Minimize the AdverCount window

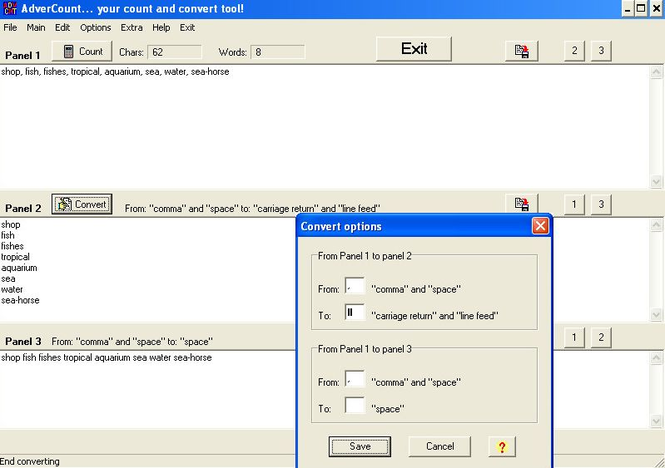628,8
